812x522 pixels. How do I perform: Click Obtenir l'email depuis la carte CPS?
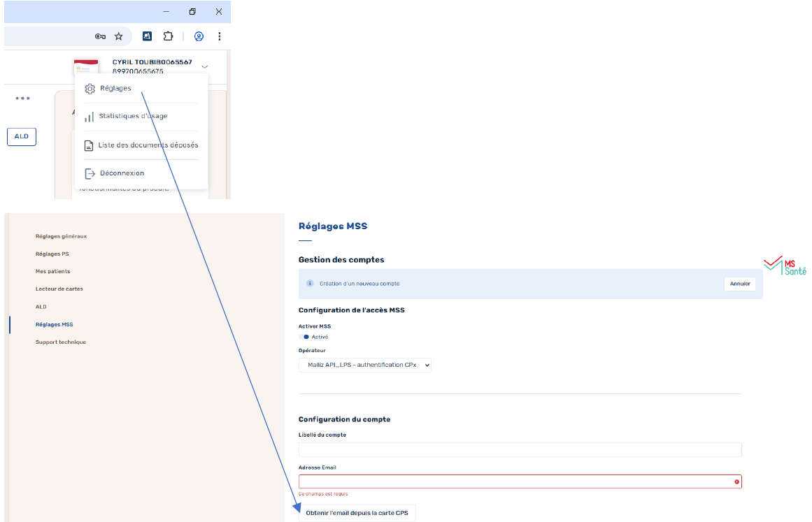click(357, 513)
